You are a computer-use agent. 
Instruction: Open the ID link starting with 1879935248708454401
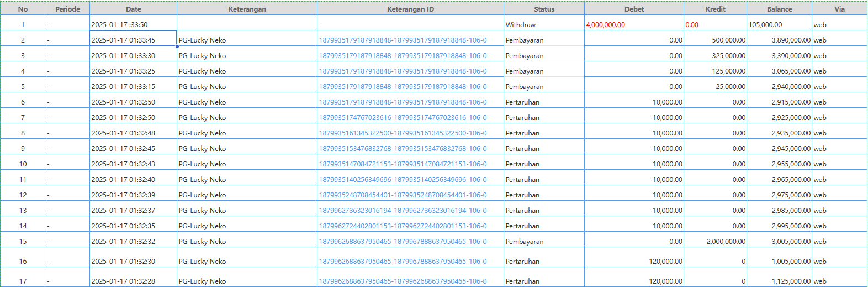pyautogui.click(x=403, y=195)
